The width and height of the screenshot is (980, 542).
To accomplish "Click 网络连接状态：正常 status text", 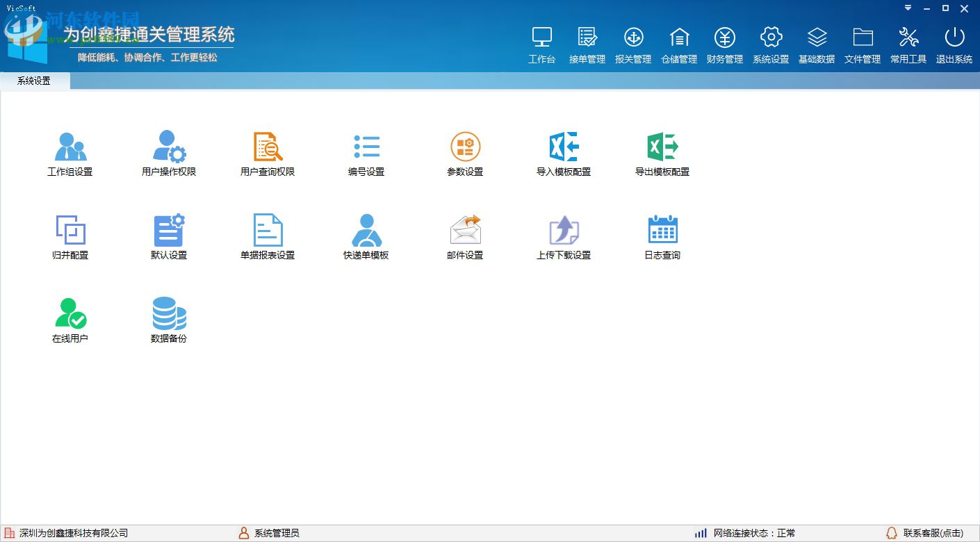I will coord(755,534).
